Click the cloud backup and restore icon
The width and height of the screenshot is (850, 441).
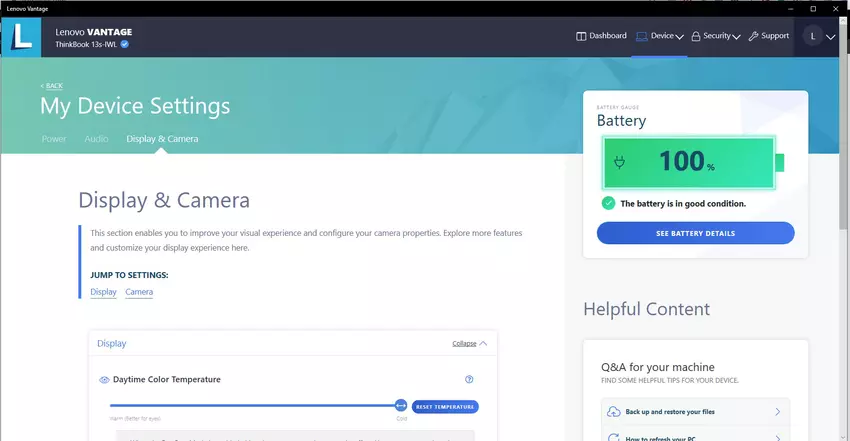(x=612, y=412)
